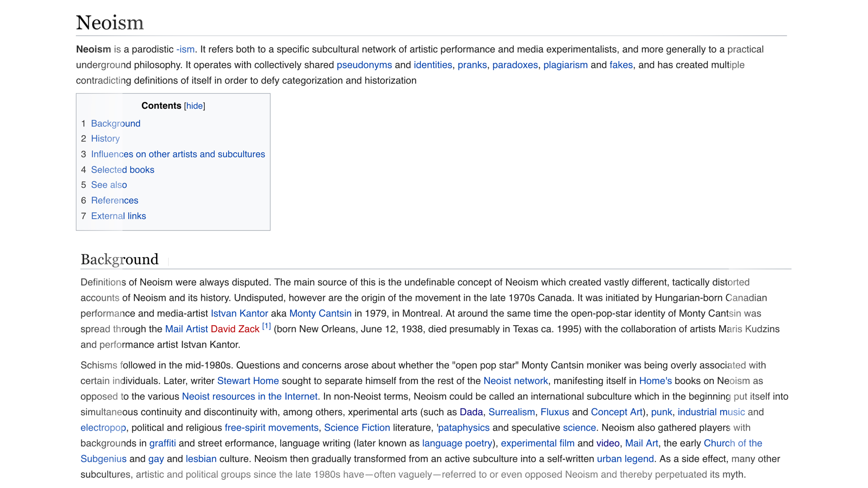
Task: Jump to See also section
Action: [108, 185]
